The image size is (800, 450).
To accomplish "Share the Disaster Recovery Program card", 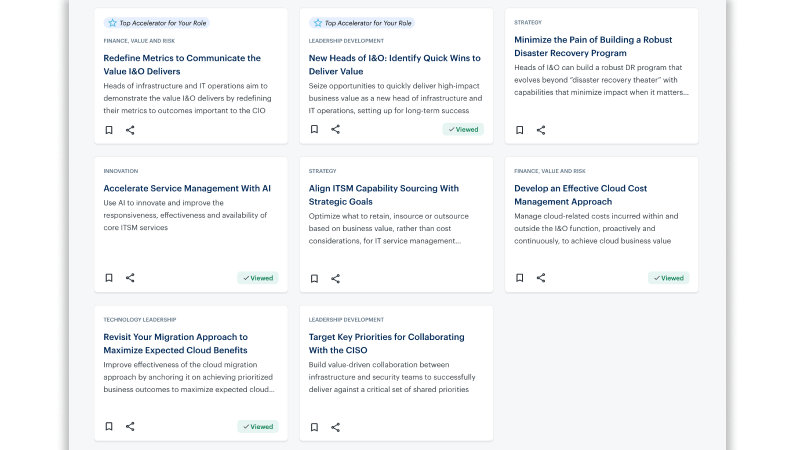I will pyautogui.click(x=541, y=130).
